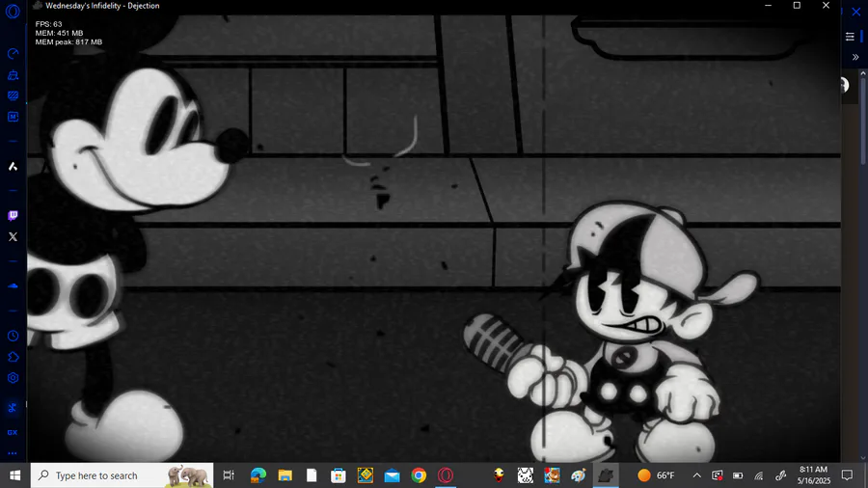The image size is (868, 488).
Task: Open the white cat face taskbar icon
Action: coord(526,475)
